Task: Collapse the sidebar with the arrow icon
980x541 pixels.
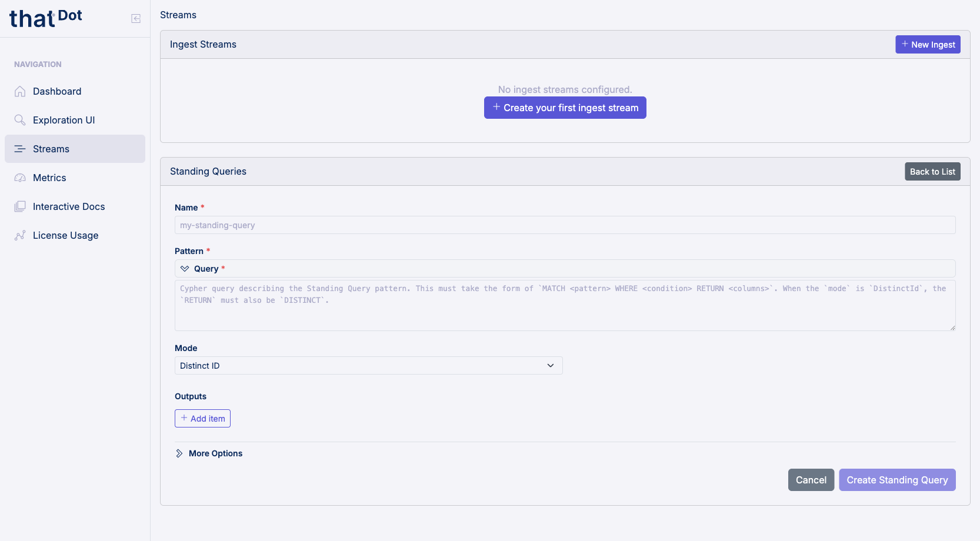Action: point(136,19)
